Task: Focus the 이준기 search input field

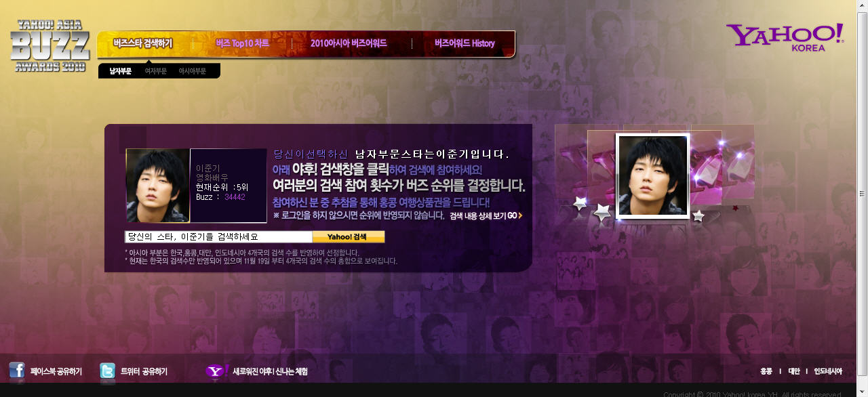Action: pyautogui.click(x=218, y=237)
